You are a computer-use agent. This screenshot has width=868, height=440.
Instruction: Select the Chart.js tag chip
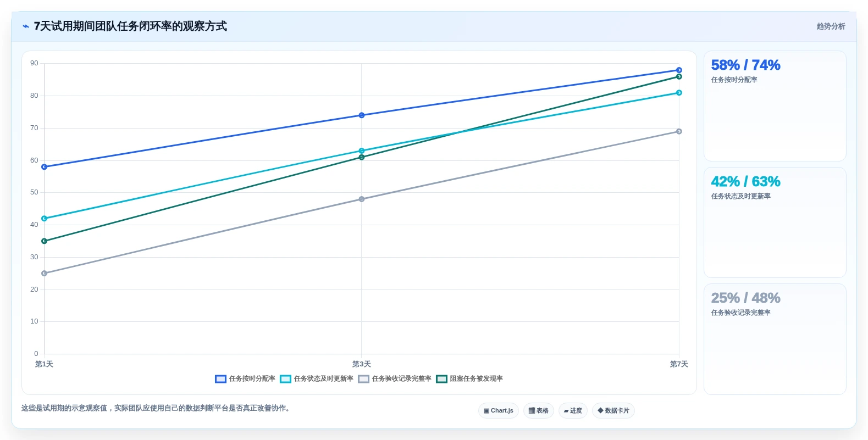pyautogui.click(x=499, y=411)
